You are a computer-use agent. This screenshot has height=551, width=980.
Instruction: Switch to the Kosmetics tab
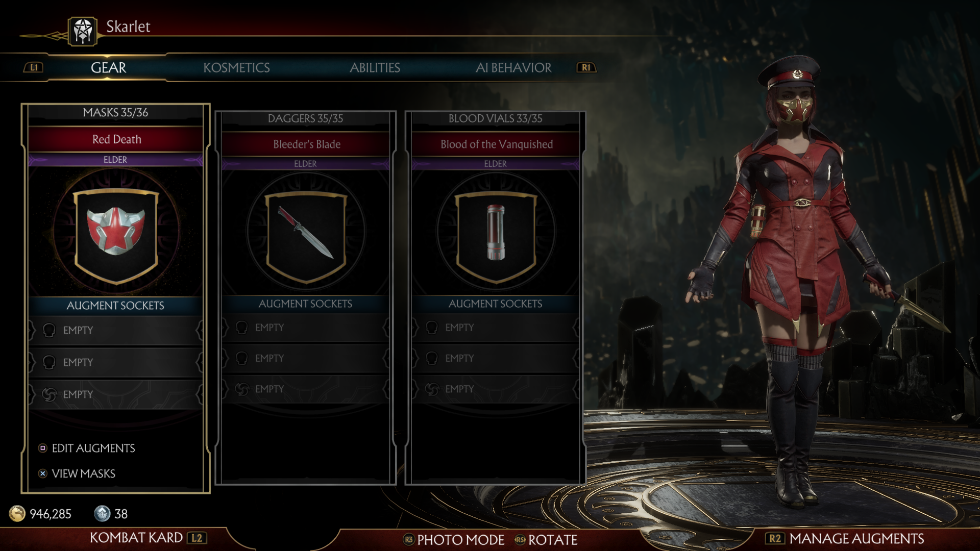(236, 67)
